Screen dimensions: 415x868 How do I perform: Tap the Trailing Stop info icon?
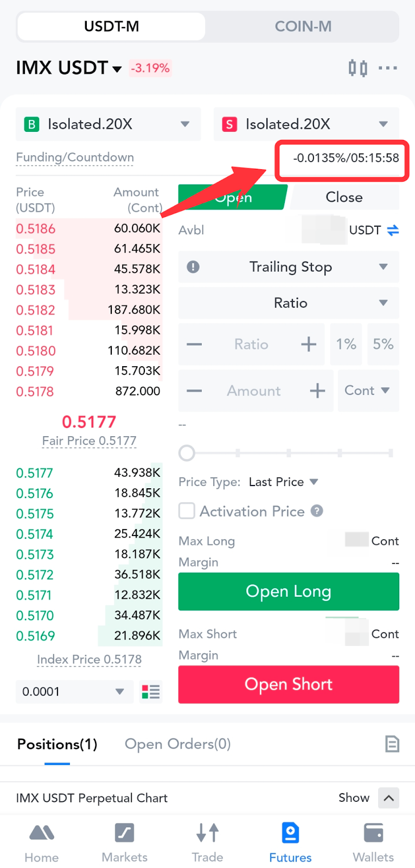click(193, 267)
